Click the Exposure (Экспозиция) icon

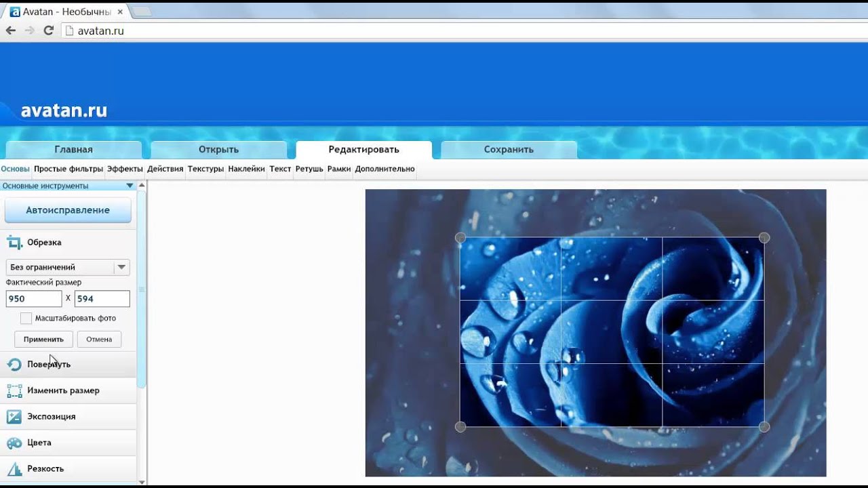14,417
